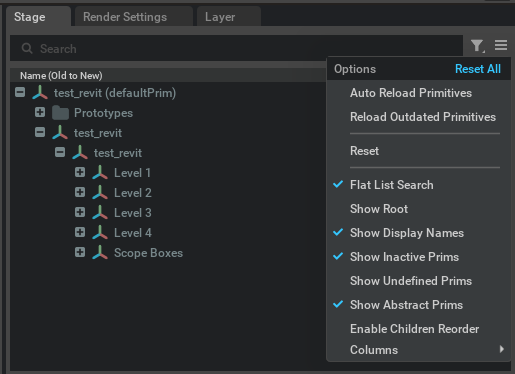This screenshot has height=374, width=515.
Task: Switch to the Stage tab
Action: click(38, 17)
